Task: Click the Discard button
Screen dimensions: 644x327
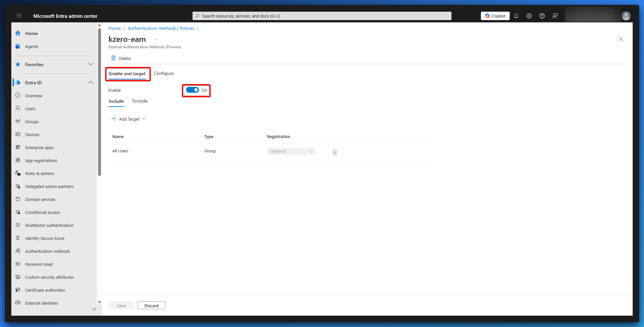Action: click(x=151, y=306)
